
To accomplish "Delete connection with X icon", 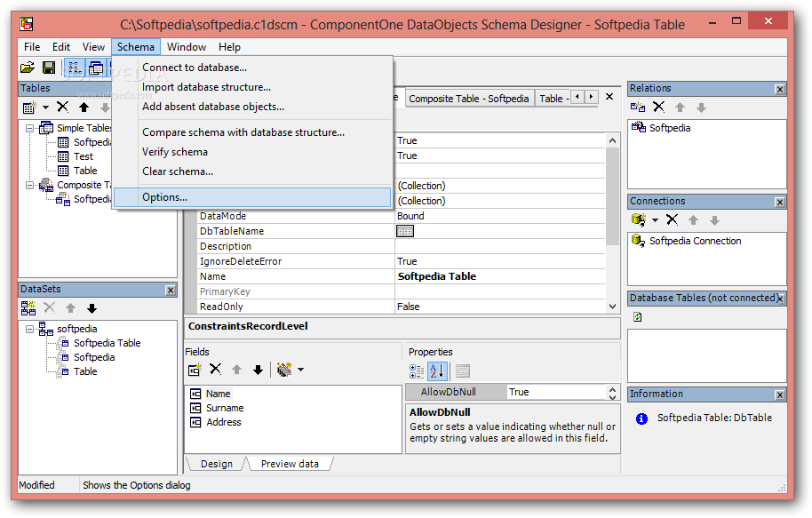I will (x=673, y=220).
